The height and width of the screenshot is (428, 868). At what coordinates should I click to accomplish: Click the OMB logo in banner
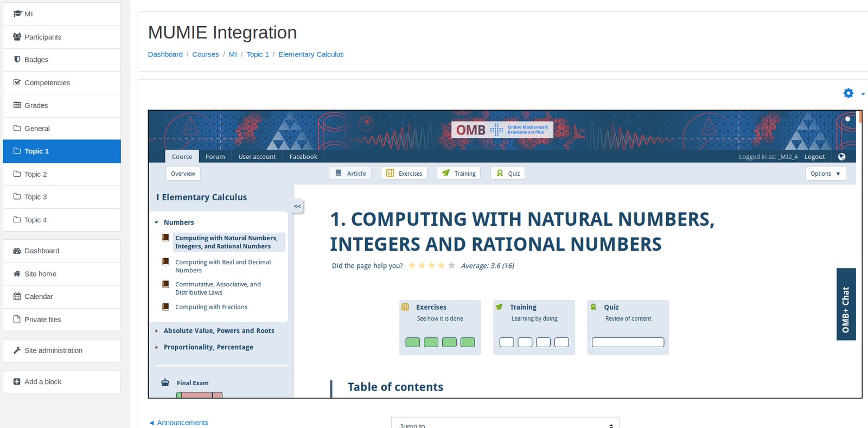point(502,130)
